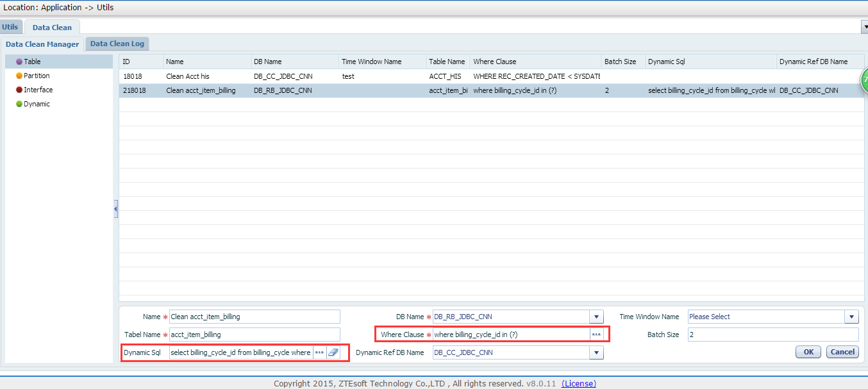Collapse the left panel with the splitter arrow
Viewport: 868px width, 389px height.
pyautogui.click(x=115, y=209)
